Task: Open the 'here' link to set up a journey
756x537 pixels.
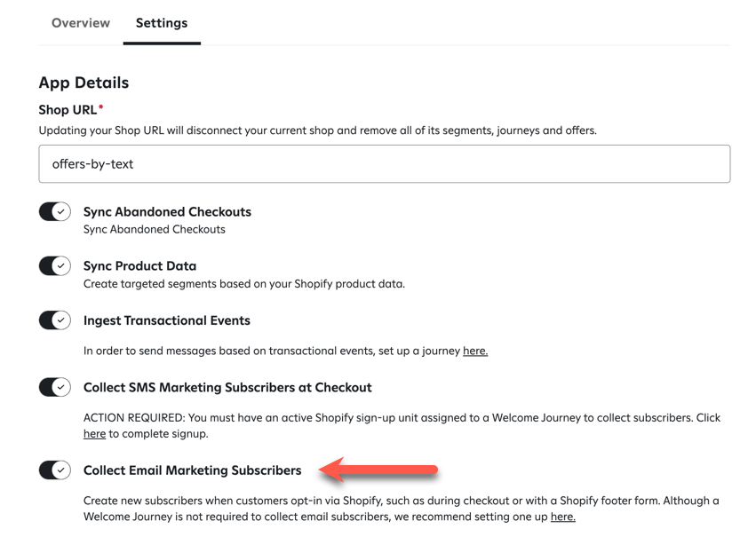Action: tap(474, 351)
